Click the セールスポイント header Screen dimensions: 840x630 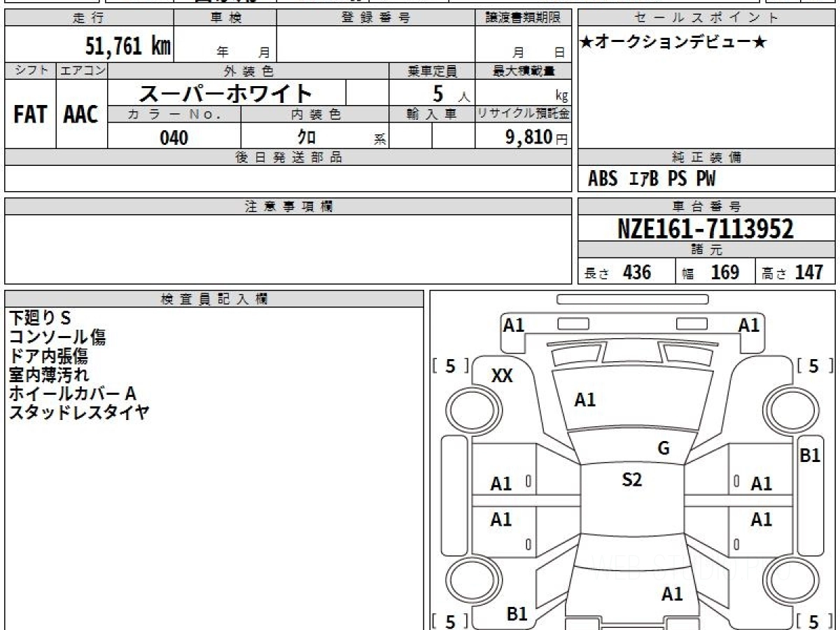(707, 18)
